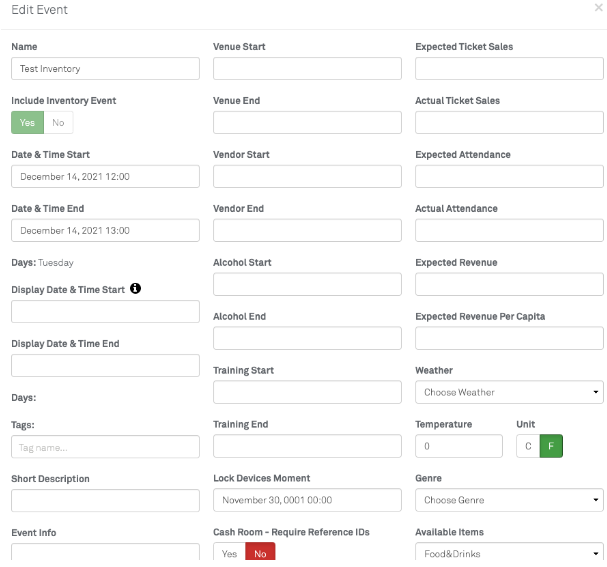Select the Expected Ticket Sales field
This screenshot has height=567, width=607.
pyautogui.click(x=509, y=69)
